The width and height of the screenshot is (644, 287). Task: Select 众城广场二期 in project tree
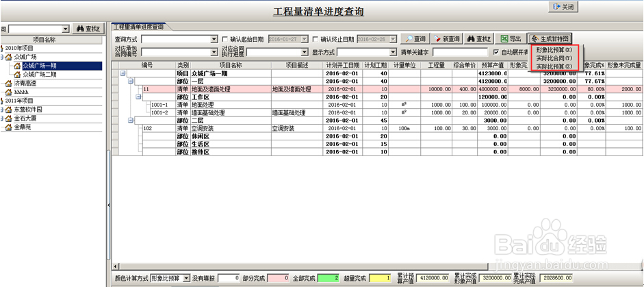(x=40, y=75)
